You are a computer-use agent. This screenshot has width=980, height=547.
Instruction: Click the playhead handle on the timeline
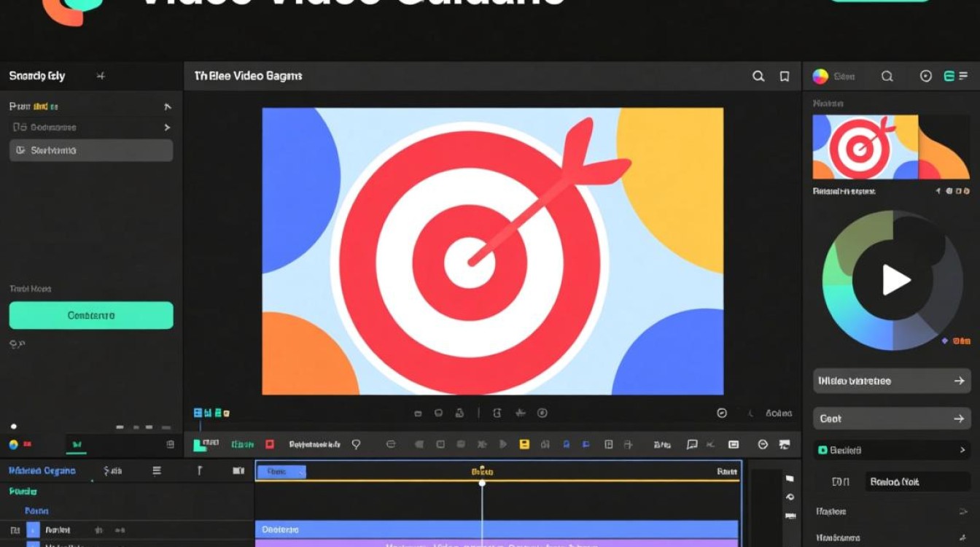point(481,483)
